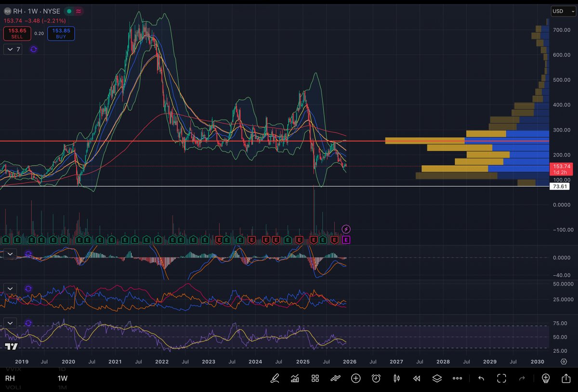Change chart type via candlestick icon
Viewport: 578px width, 392px height.
point(396,378)
